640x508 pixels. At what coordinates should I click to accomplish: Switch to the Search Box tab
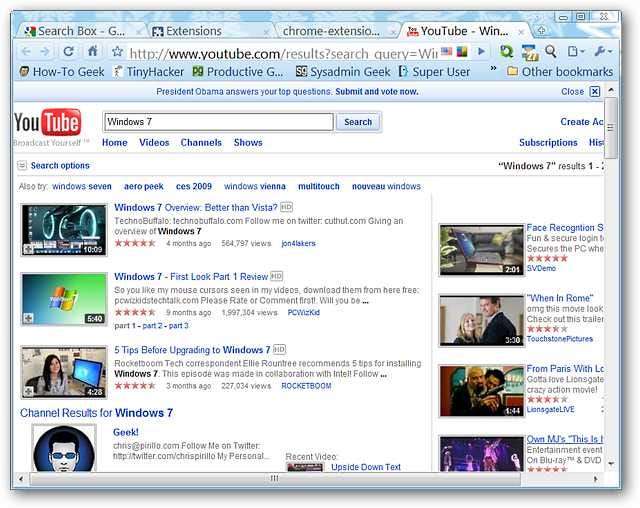pyautogui.click(x=74, y=31)
